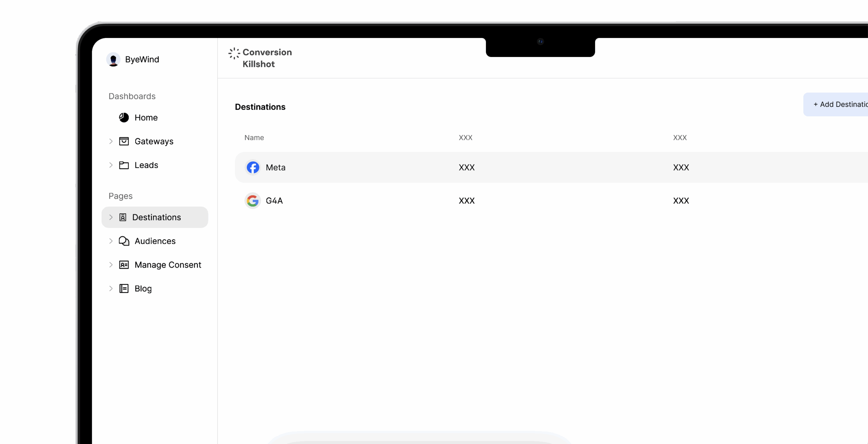Expand the Blog section chevron

coord(111,289)
